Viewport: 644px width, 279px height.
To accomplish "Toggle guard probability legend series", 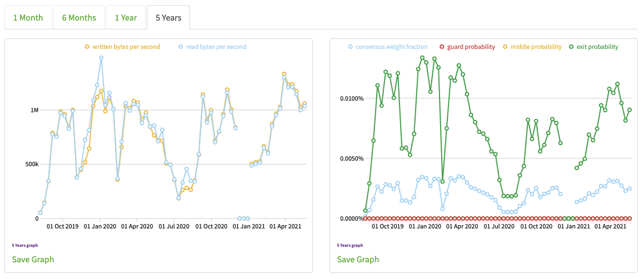I will [467, 47].
